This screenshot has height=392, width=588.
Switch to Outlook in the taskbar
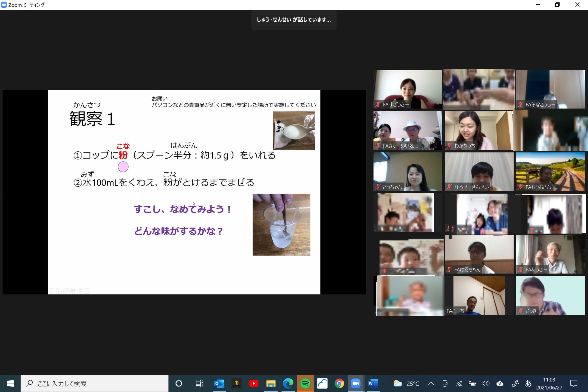219,383
